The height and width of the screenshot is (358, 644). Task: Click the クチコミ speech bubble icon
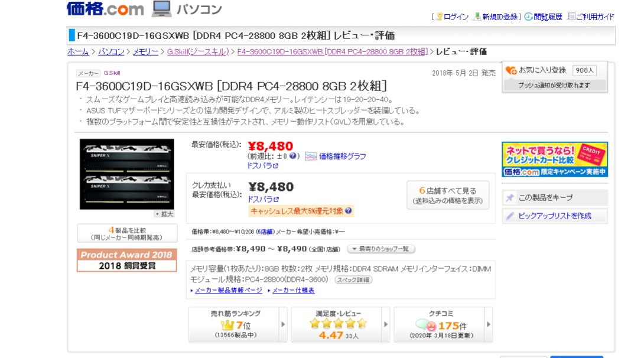pyautogui.click(x=426, y=326)
